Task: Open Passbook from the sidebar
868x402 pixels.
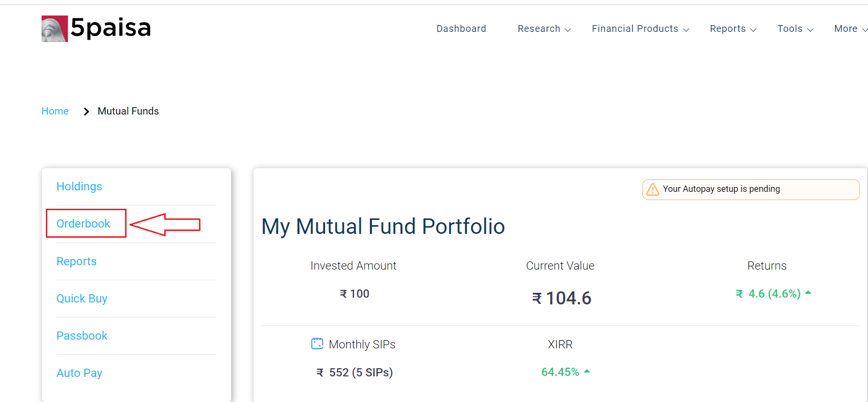Action: pyautogui.click(x=82, y=336)
